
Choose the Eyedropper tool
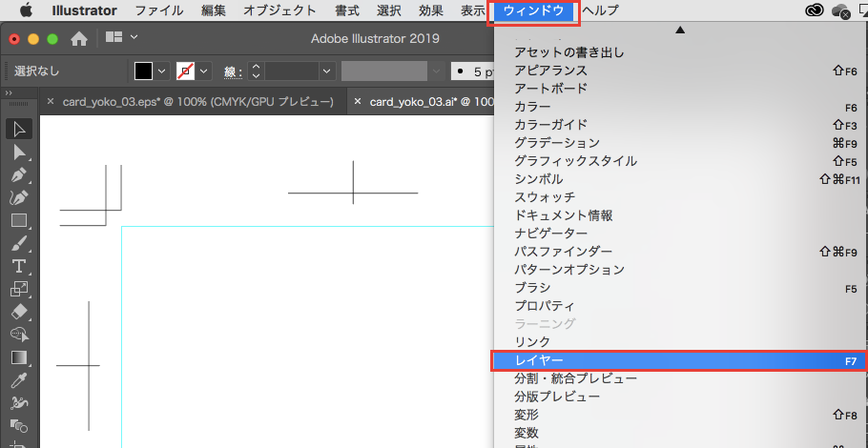point(18,380)
